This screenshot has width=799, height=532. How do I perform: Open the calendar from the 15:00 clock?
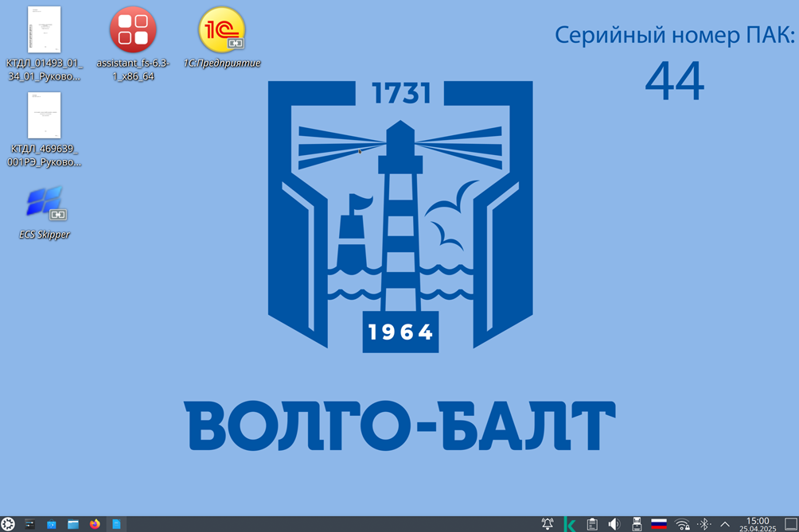pyautogui.click(x=758, y=524)
